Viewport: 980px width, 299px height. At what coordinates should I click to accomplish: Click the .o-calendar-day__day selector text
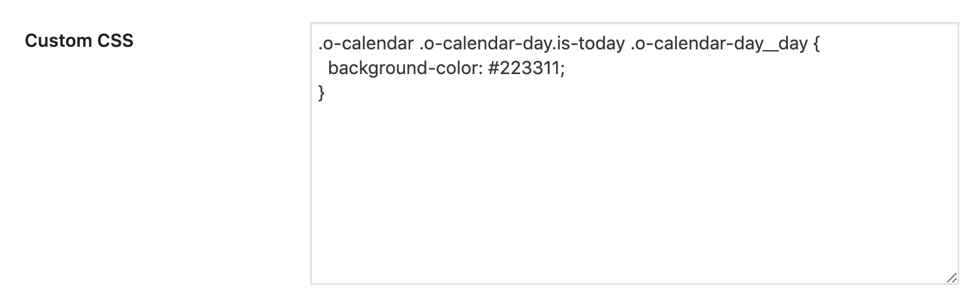coord(718,45)
